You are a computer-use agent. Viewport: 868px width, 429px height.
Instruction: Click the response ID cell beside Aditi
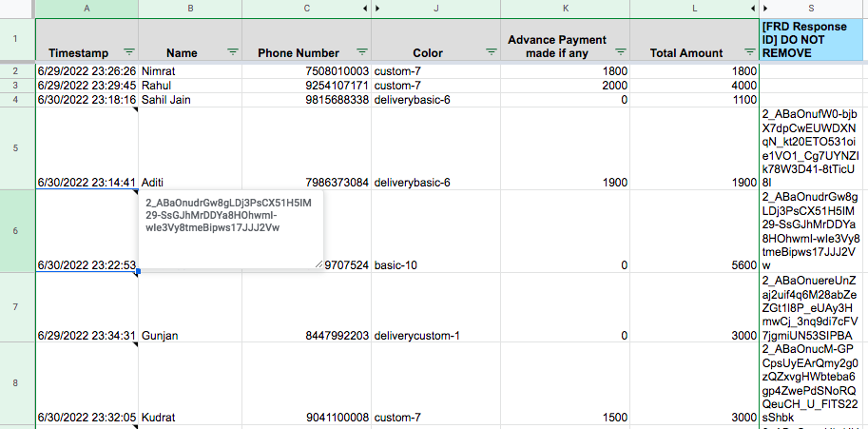pyautogui.click(x=811, y=147)
